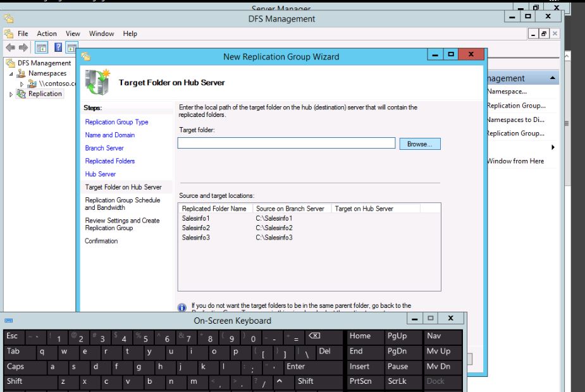Click the Replication node icon in tree
The image size is (585, 392).
pos(22,94)
